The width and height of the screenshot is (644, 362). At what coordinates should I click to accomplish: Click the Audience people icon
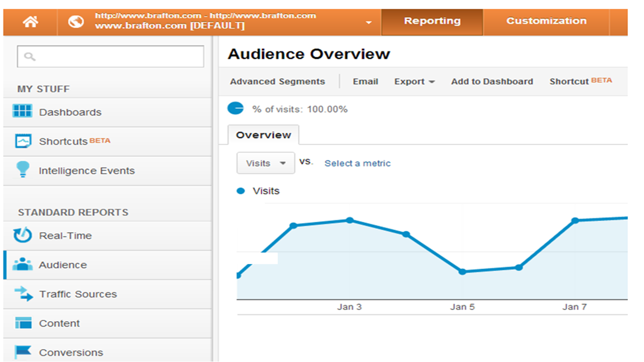coord(23,264)
